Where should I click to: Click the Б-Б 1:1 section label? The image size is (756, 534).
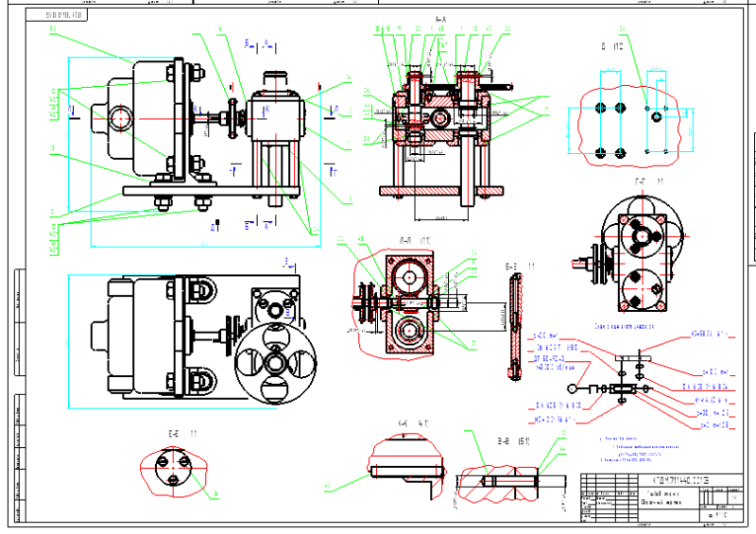pyautogui.click(x=521, y=267)
